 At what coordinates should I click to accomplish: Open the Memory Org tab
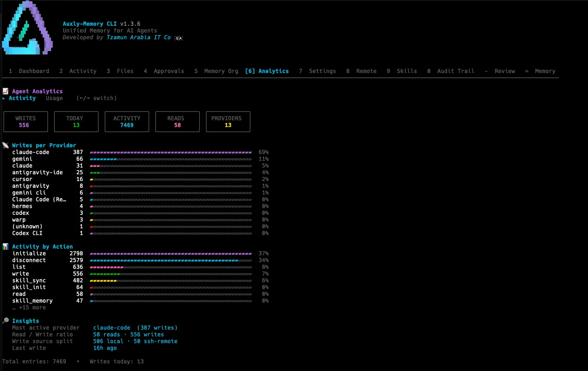coord(216,71)
